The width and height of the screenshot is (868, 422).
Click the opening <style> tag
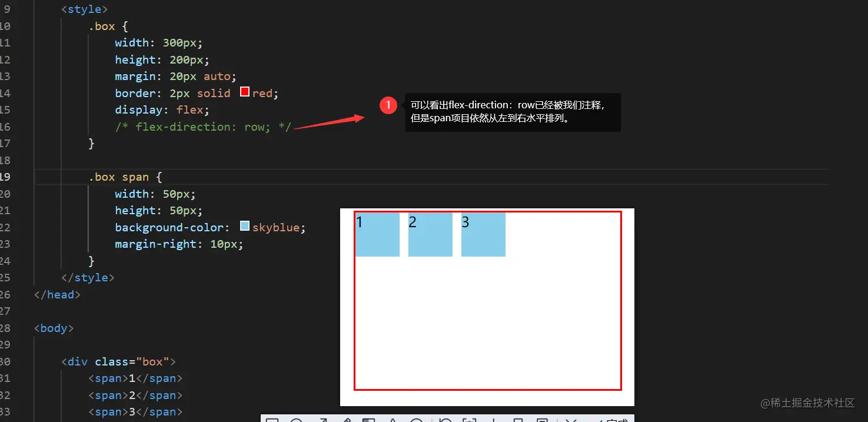(x=85, y=9)
